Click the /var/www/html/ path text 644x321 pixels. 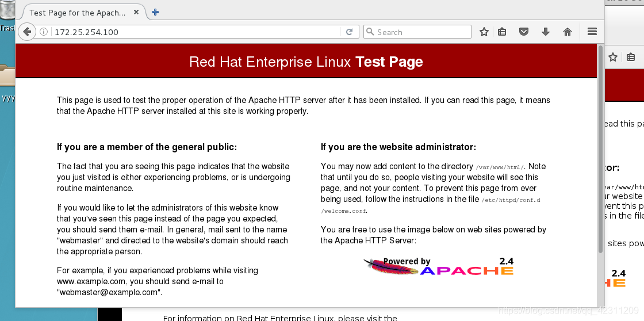500,167
